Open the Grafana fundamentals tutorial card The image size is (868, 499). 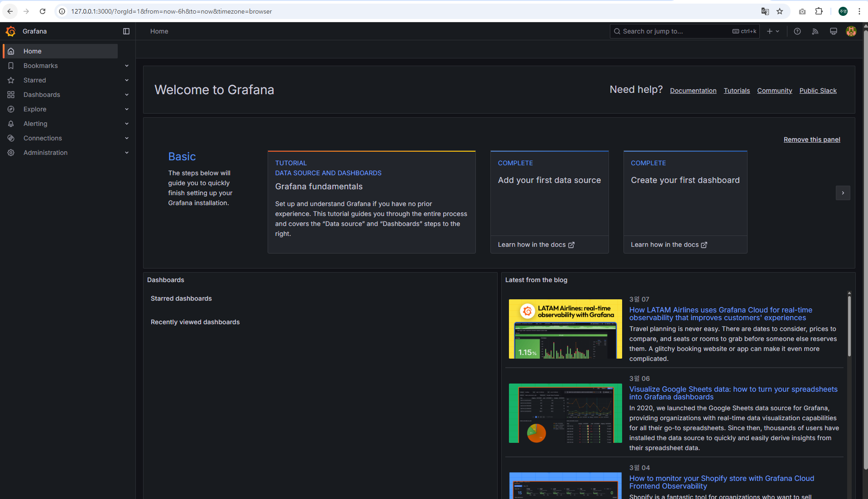[x=371, y=202]
